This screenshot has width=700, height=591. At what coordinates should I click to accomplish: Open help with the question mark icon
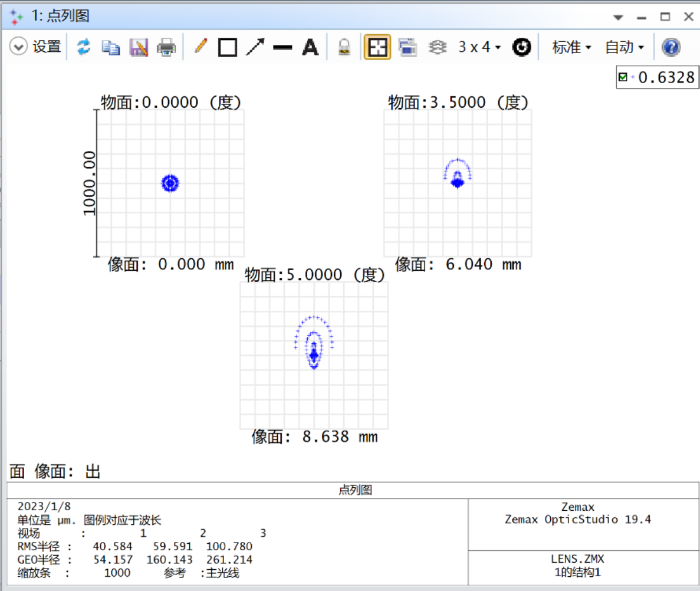coord(671,47)
